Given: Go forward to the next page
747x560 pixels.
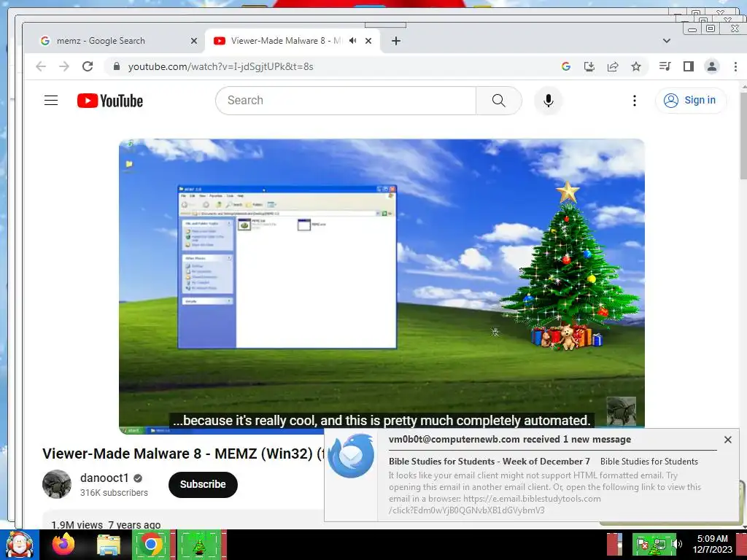Looking at the screenshot, I should [x=64, y=66].
